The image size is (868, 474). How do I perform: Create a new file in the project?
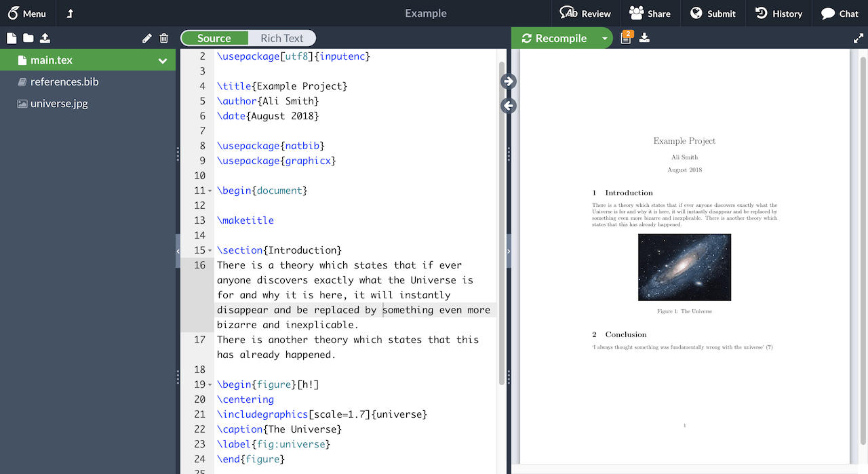[x=12, y=38]
